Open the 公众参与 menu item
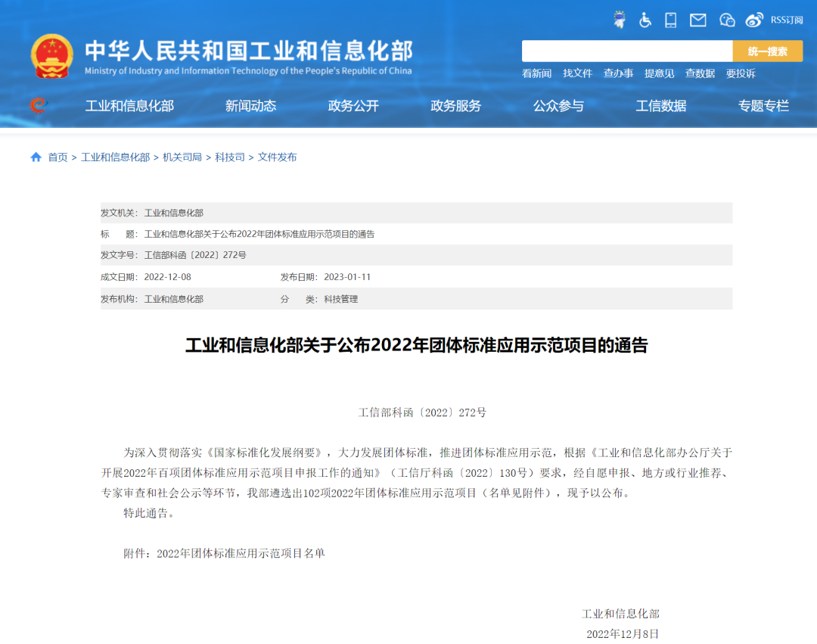This screenshot has height=644, width=817. coord(559,106)
